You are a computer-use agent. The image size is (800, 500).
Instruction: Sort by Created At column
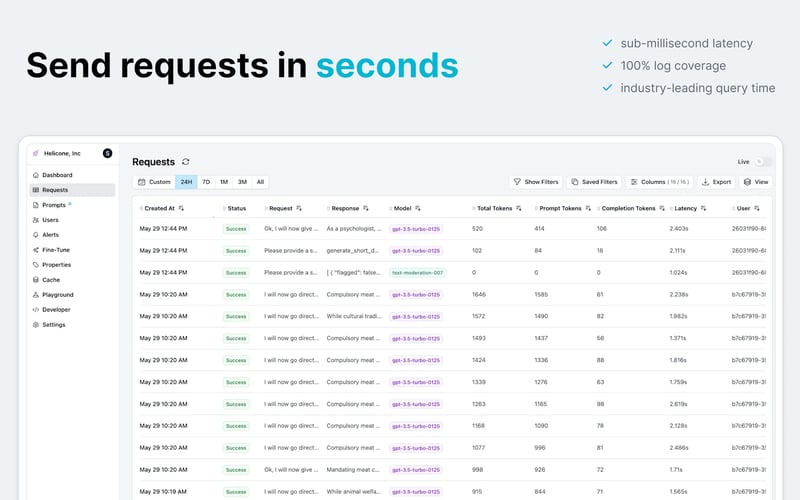pyautogui.click(x=181, y=208)
